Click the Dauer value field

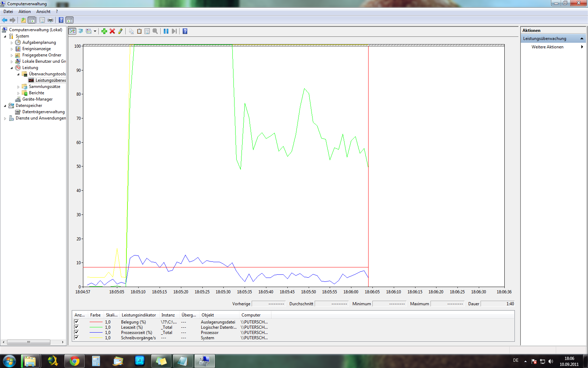pos(498,304)
